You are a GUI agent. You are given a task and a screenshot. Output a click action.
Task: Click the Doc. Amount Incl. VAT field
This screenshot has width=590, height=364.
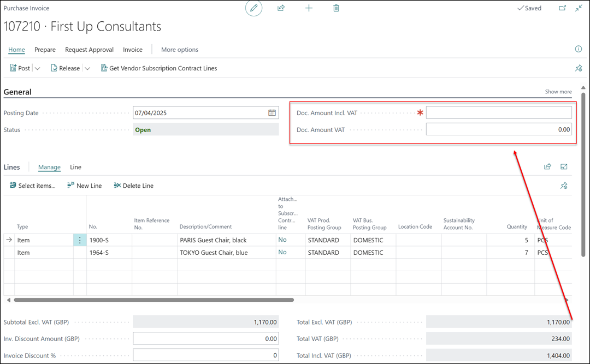point(498,113)
